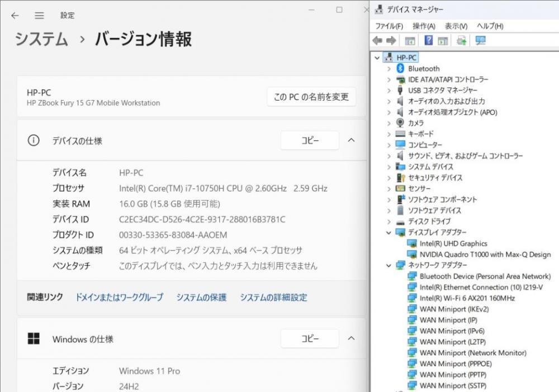559x392 pixels.
Task: Select WAN Miniport (PPTP)
Action: click(453, 375)
